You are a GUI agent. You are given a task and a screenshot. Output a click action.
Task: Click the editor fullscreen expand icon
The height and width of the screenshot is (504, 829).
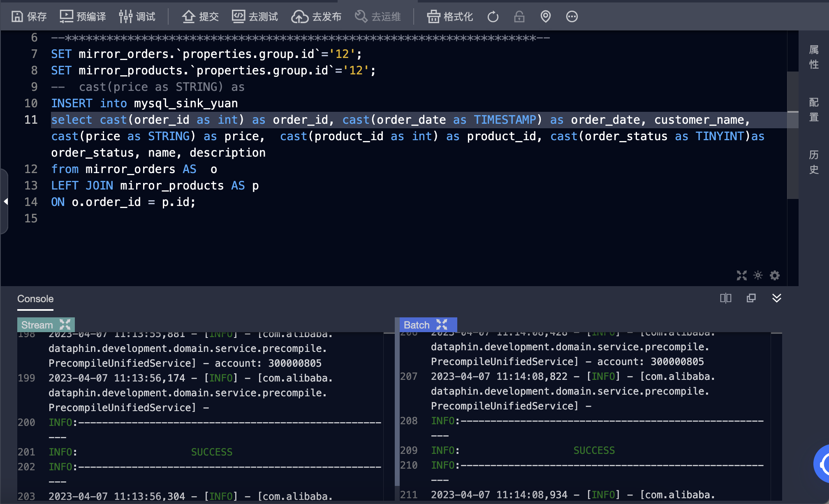(x=741, y=275)
